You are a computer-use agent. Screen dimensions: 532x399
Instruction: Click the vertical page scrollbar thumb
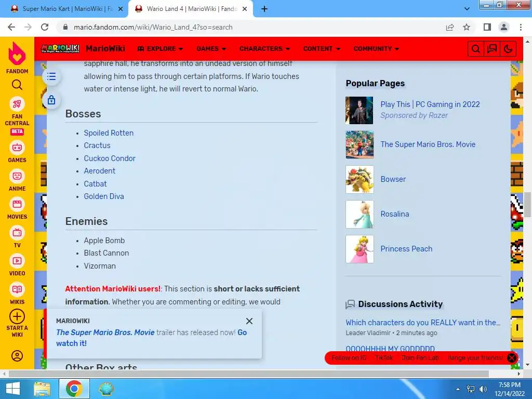click(527, 205)
